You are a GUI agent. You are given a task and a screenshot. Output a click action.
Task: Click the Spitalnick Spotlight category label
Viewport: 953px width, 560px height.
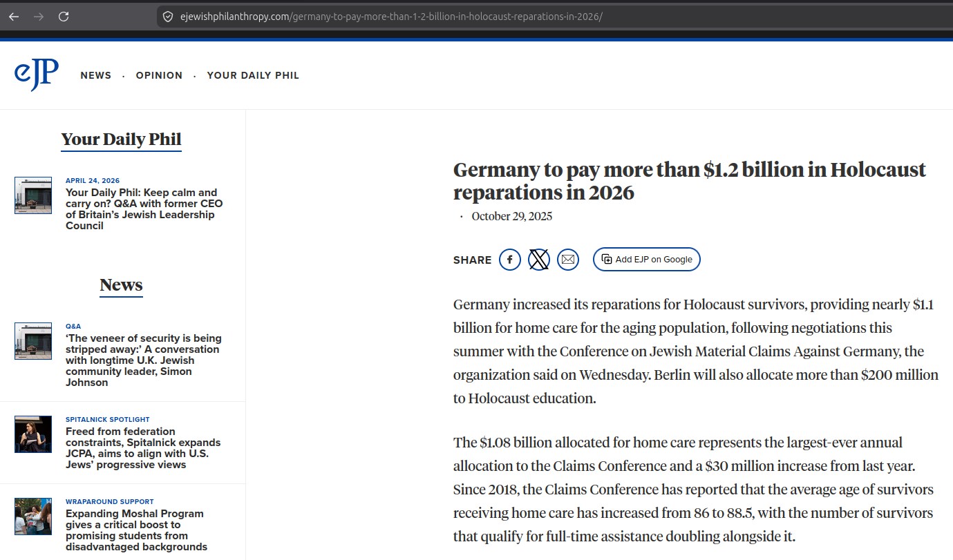pyautogui.click(x=108, y=419)
